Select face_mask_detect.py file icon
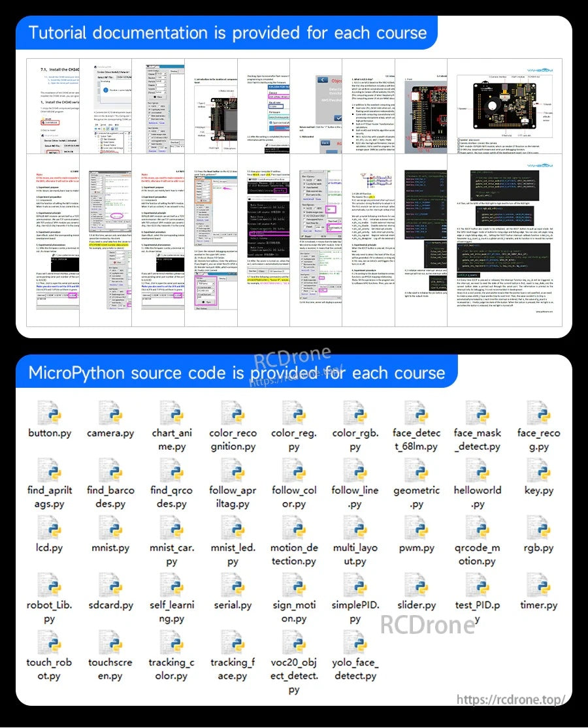 (x=478, y=413)
